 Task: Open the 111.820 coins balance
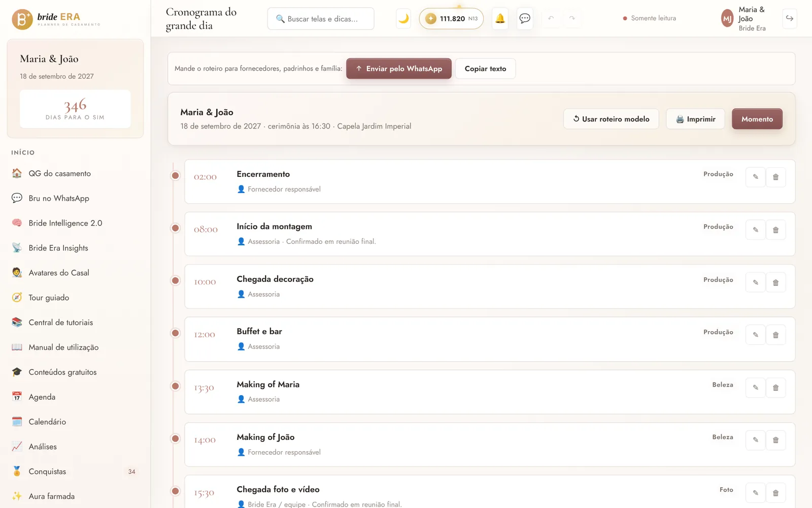pyautogui.click(x=451, y=19)
